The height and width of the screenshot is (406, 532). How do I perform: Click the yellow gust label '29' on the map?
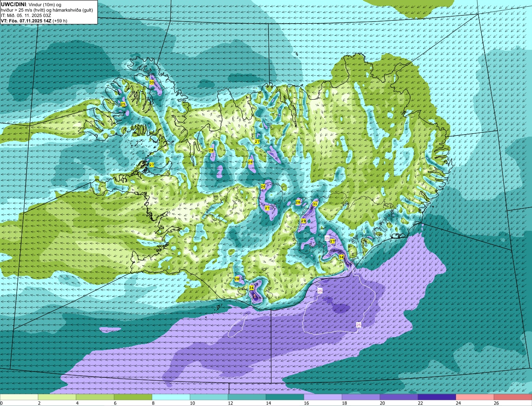(303, 221)
